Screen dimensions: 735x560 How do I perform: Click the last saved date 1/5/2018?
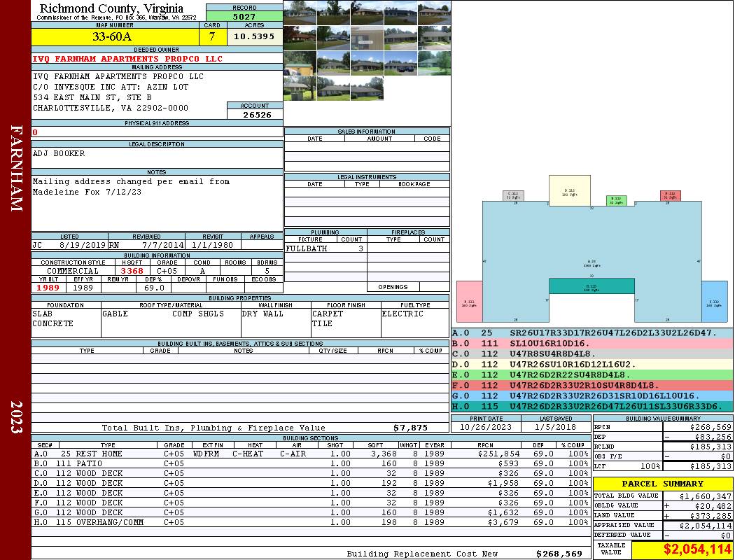coord(556,427)
